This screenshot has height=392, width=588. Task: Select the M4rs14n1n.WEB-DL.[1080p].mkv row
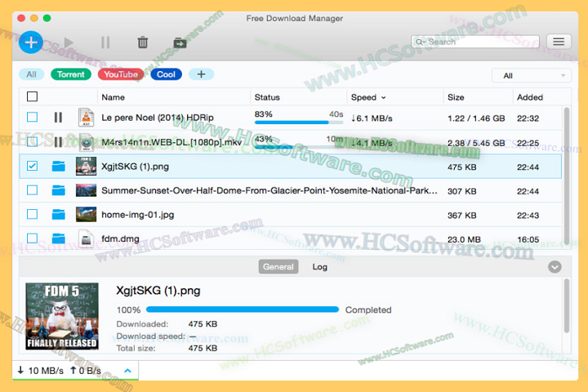[x=290, y=142]
